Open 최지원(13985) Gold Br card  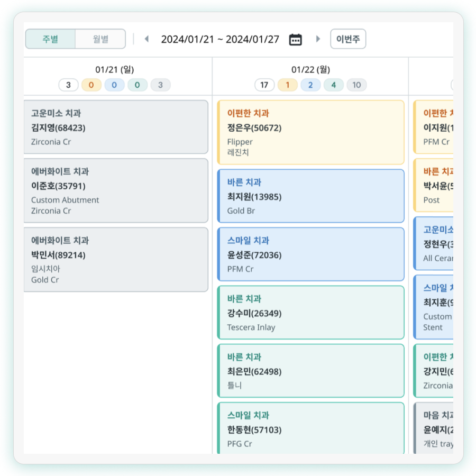tap(310, 196)
